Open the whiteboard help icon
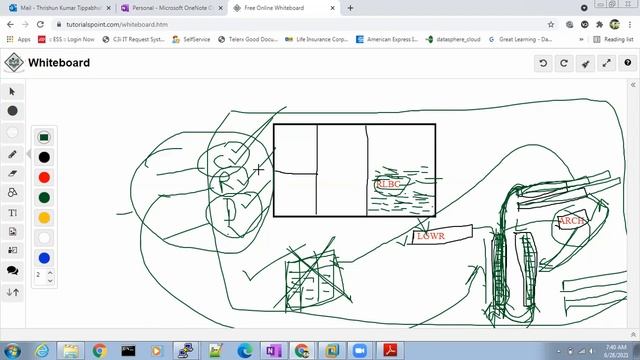 (x=628, y=63)
